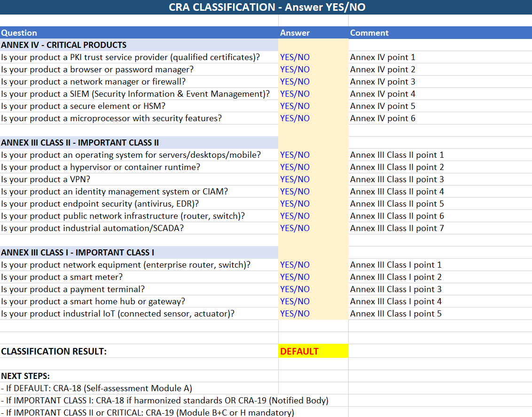Select question 'Is your product a network manager or firewall?'
Screen dimensions: 532x417
(94, 82)
